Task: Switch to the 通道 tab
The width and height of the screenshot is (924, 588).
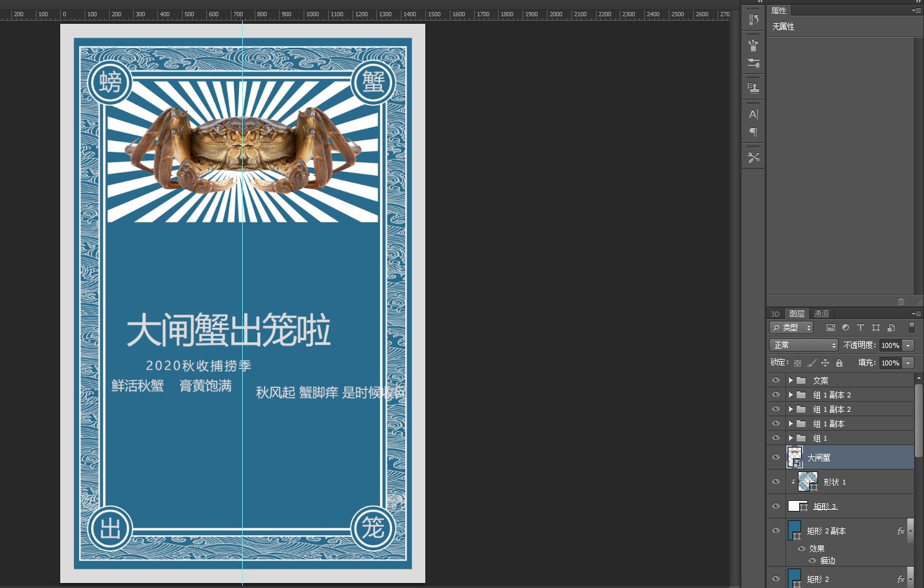Action: pos(821,314)
